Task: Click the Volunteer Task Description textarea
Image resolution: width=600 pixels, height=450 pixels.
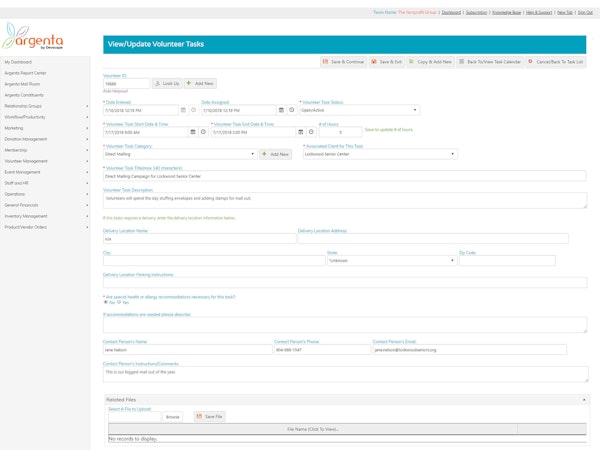Action: [345, 201]
